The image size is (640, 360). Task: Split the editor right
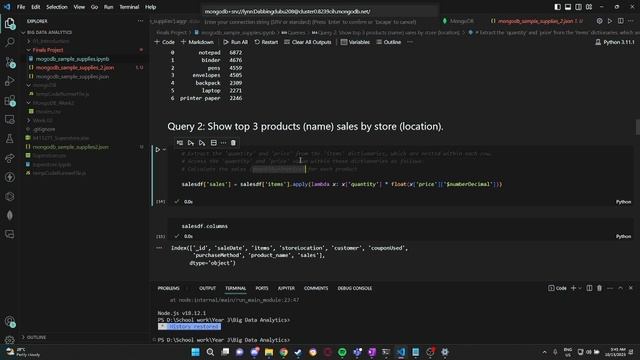point(620,21)
